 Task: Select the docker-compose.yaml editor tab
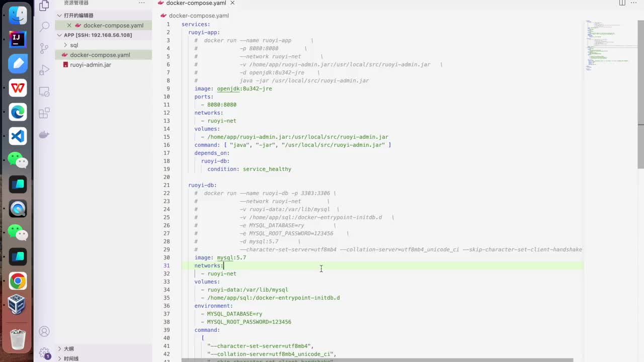[x=196, y=3]
